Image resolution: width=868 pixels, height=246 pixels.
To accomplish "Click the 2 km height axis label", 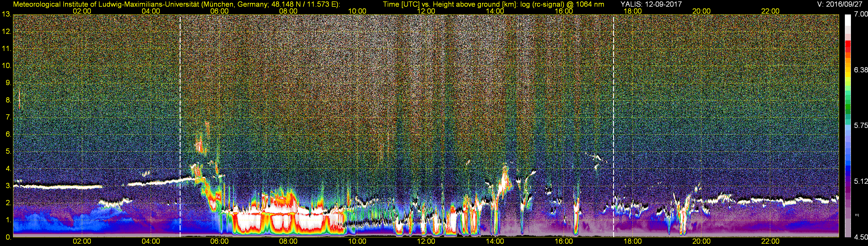I will 8,203.
